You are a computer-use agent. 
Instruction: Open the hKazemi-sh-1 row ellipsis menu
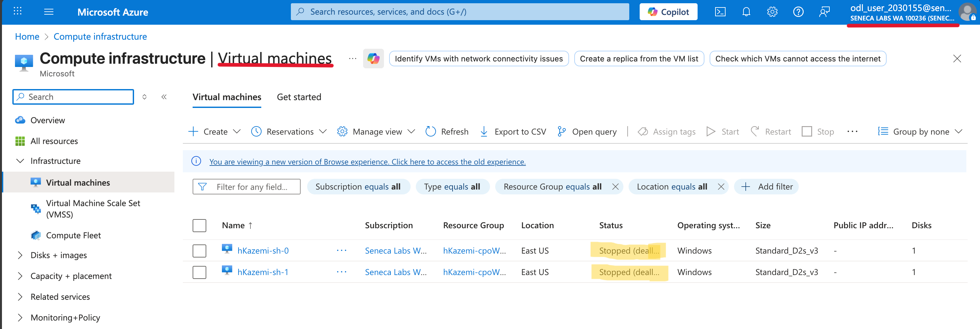[341, 272]
